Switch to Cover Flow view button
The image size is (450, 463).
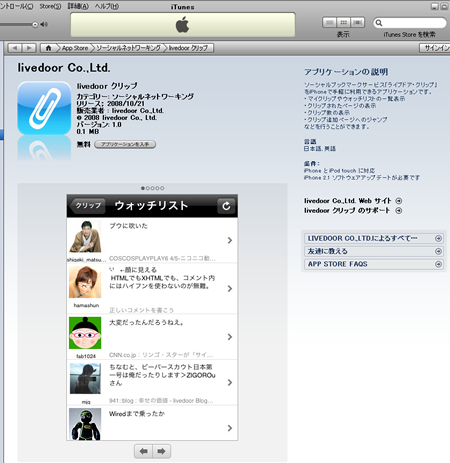point(357,22)
